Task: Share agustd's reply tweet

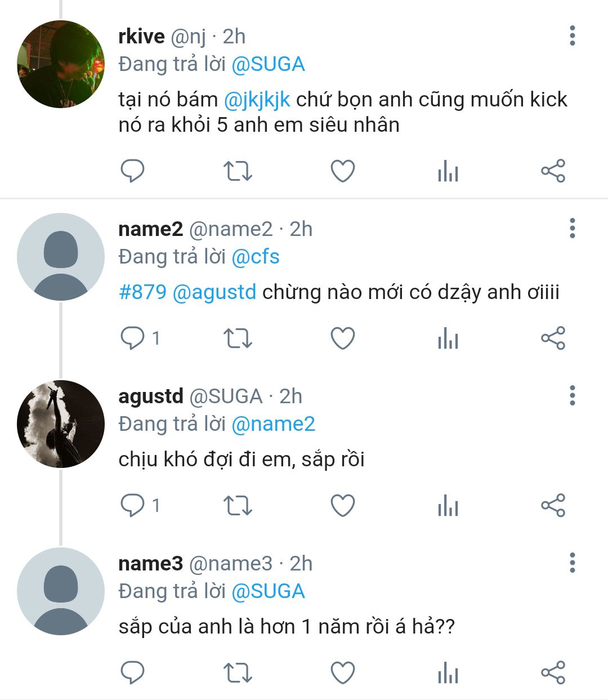Action: pos(552,506)
